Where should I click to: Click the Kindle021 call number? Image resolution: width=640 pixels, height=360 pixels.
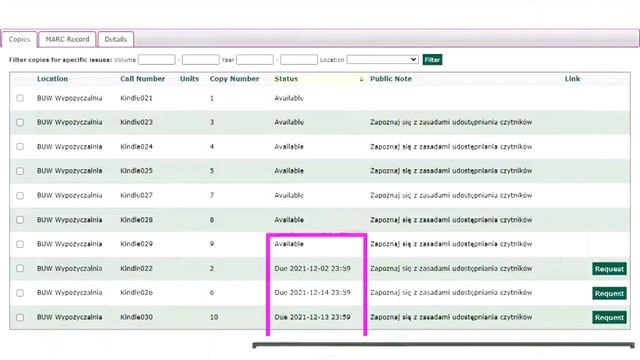coord(136,98)
